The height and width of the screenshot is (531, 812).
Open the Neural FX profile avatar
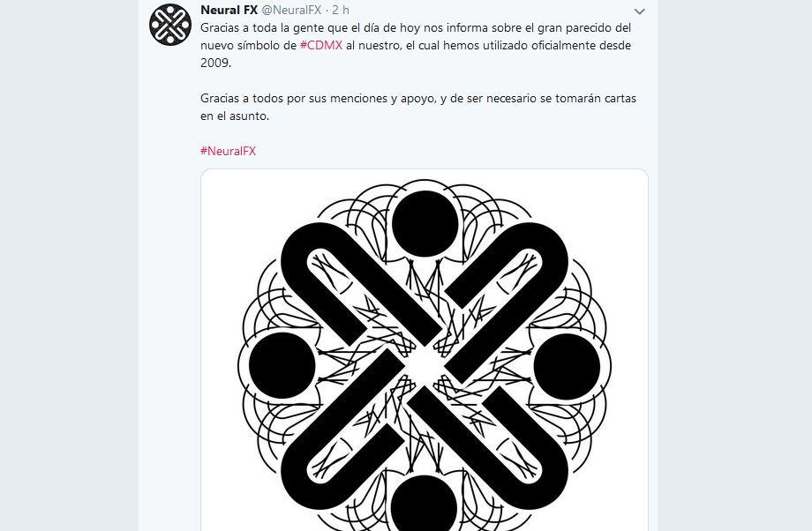(x=170, y=25)
